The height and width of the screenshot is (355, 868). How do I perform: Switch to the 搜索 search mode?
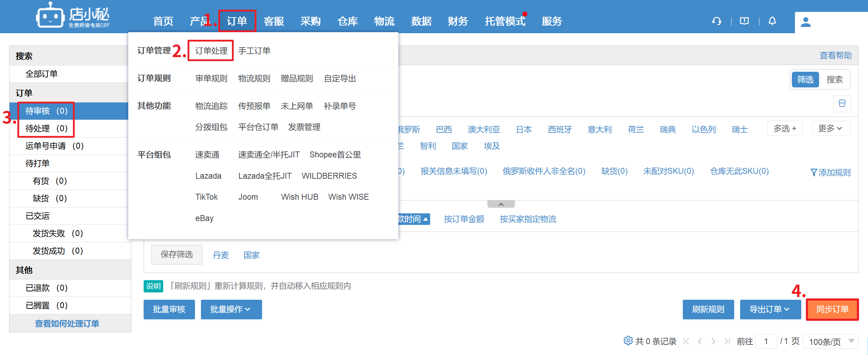click(x=834, y=80)
